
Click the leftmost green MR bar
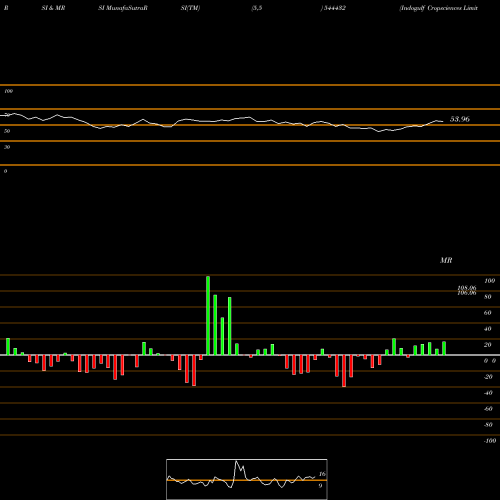tap(8, 347)
